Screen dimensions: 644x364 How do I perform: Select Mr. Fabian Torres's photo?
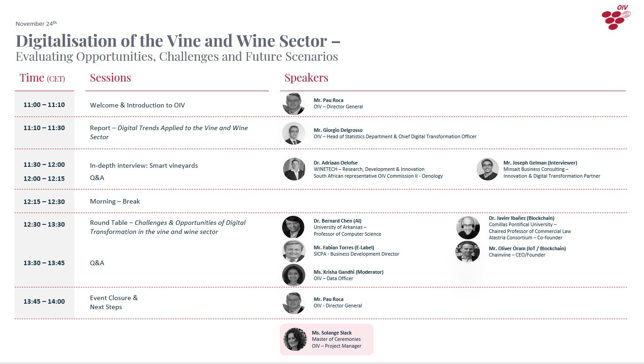point(293,251)
